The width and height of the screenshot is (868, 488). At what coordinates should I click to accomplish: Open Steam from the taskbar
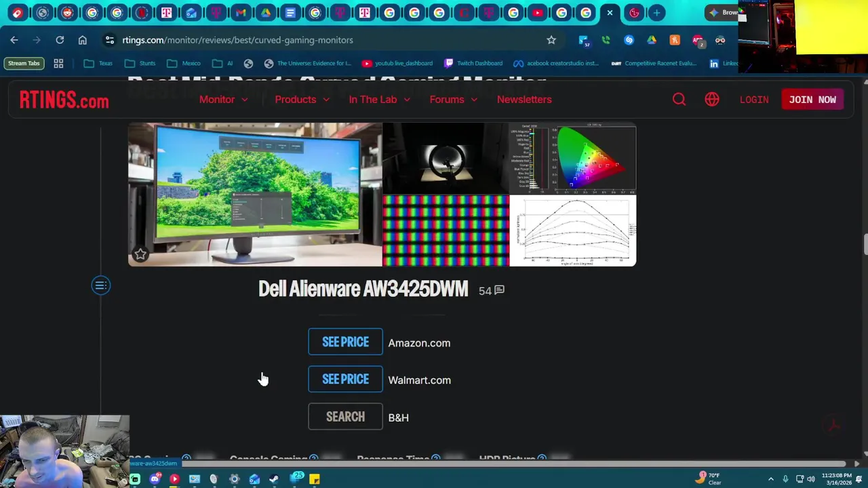pos(274,479)
